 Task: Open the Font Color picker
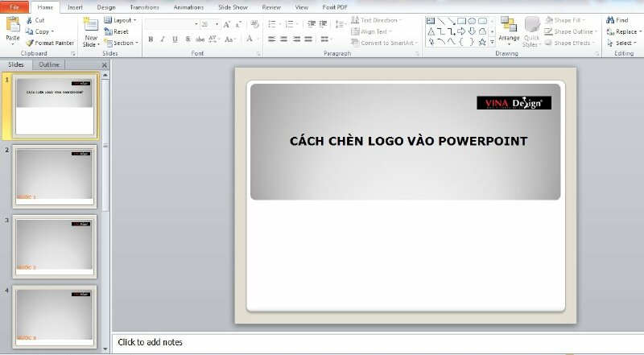[252, 39]
